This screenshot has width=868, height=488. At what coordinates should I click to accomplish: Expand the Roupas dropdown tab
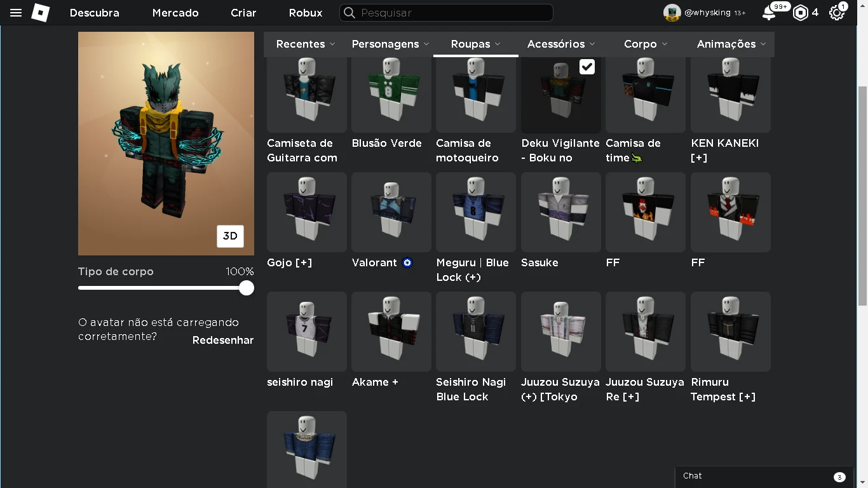[476, 44]
